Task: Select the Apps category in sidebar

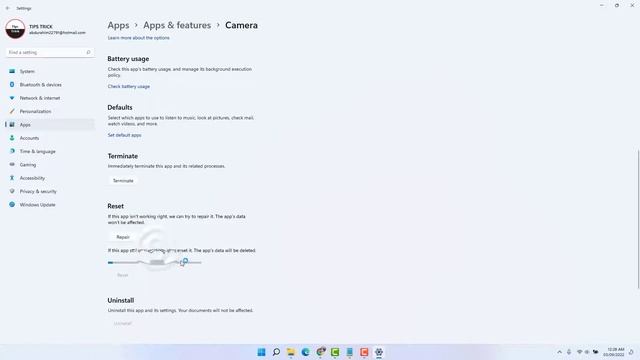Action: click(50, 125)
